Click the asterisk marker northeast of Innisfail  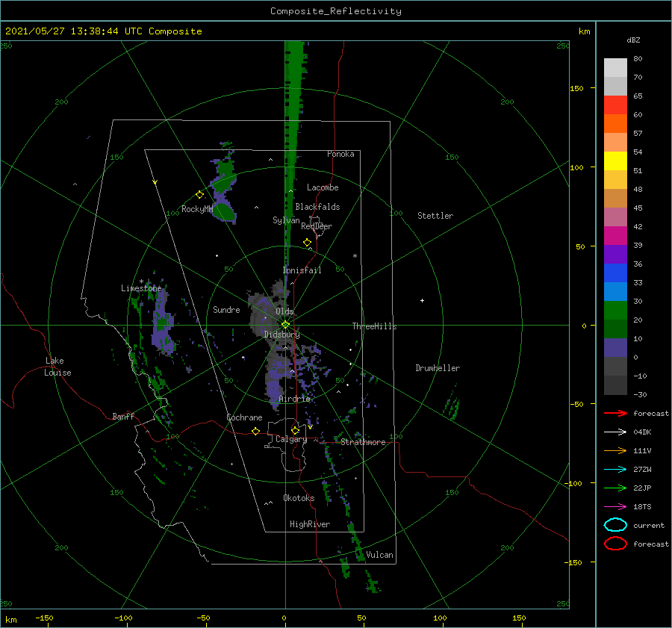coord(355,256)
